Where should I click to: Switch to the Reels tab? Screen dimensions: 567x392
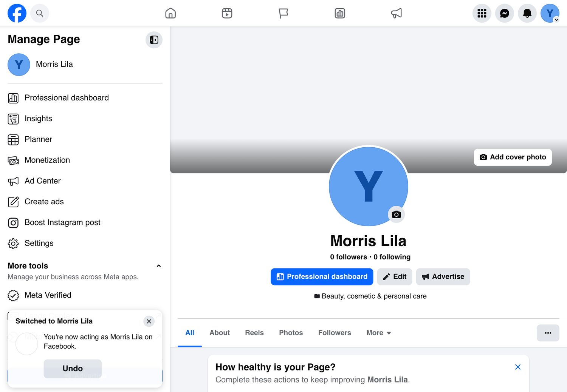coord(254,333)
